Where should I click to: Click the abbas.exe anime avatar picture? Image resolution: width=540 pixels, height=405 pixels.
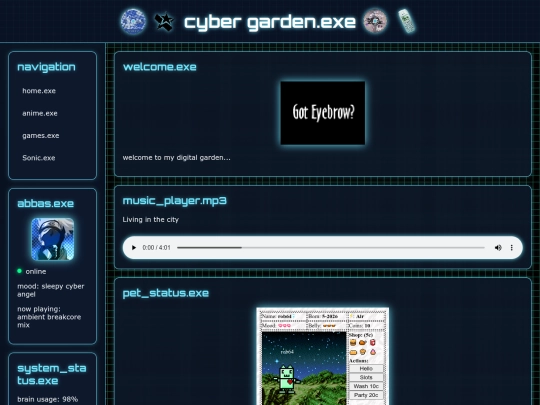53,239
